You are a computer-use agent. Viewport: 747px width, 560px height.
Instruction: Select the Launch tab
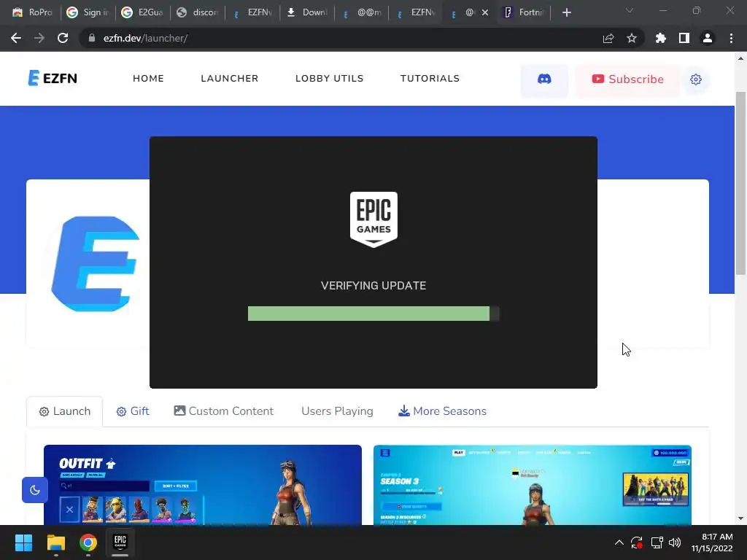(65, 411)
